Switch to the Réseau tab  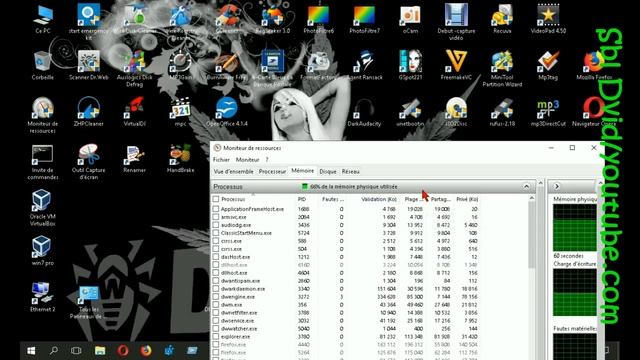tap(351, 171)
